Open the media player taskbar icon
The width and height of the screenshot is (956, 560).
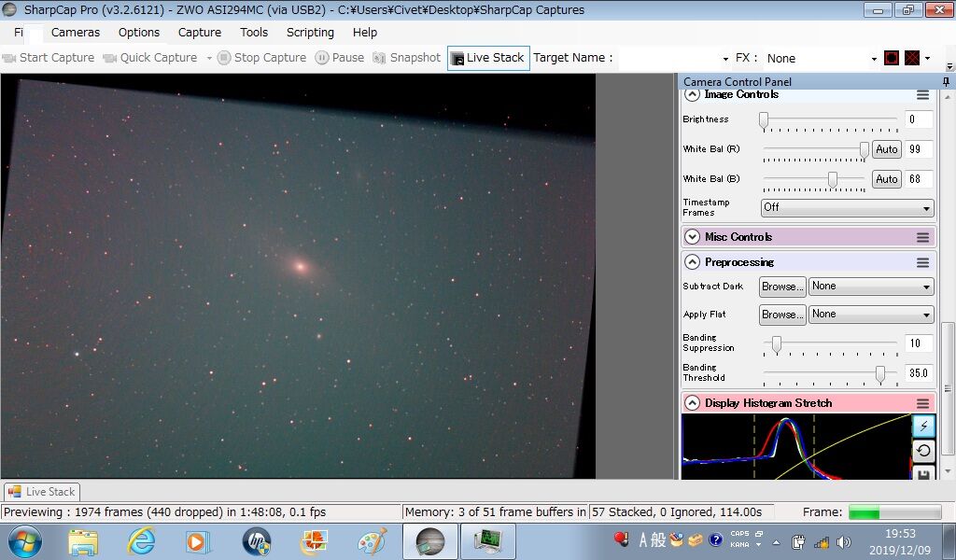click(x=197, y=541)
